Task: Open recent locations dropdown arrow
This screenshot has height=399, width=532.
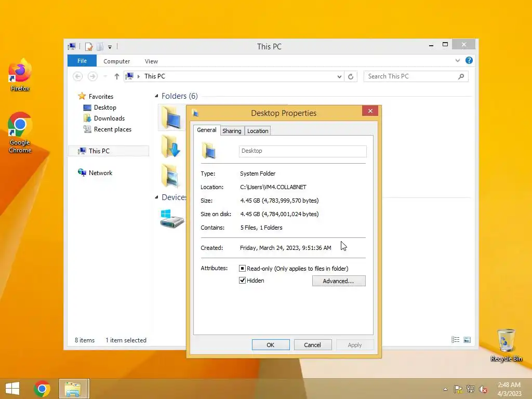Action: click(x=105, y=76)
